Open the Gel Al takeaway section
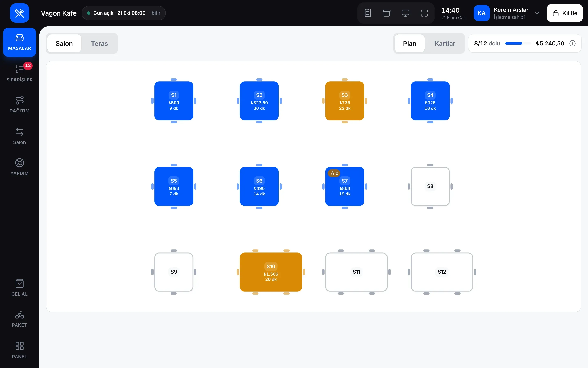588x368 pixels. (19, 288)
